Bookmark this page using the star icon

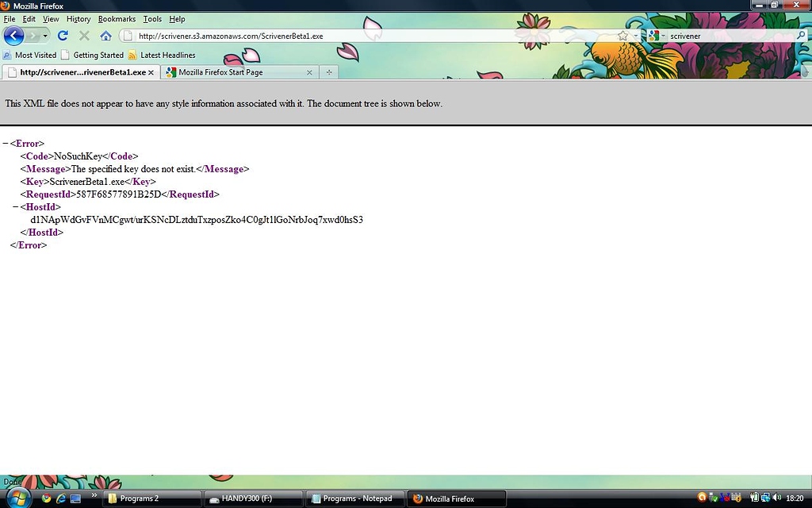click(623, 35)
